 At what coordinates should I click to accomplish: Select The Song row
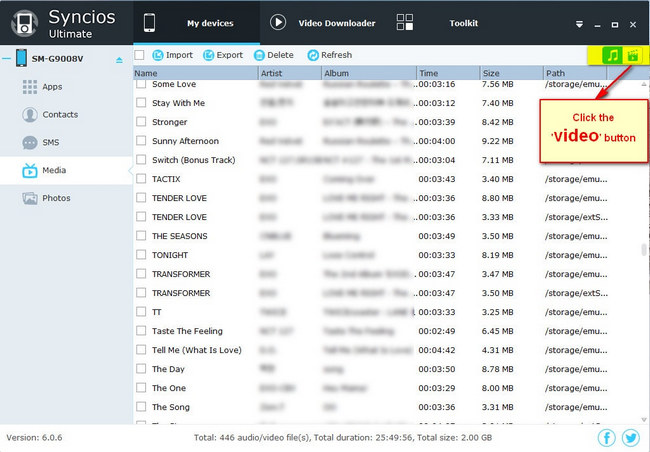point(387,407)
